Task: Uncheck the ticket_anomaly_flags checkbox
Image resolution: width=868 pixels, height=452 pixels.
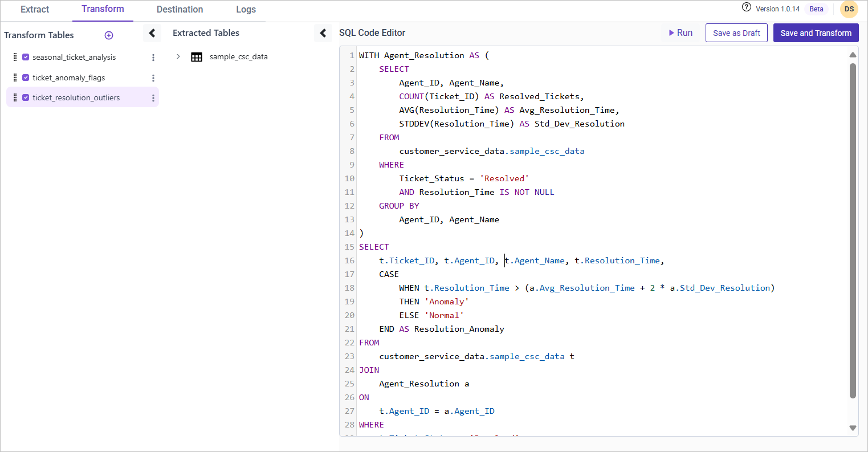Action: pyautogui.click(x=26, y=78)
